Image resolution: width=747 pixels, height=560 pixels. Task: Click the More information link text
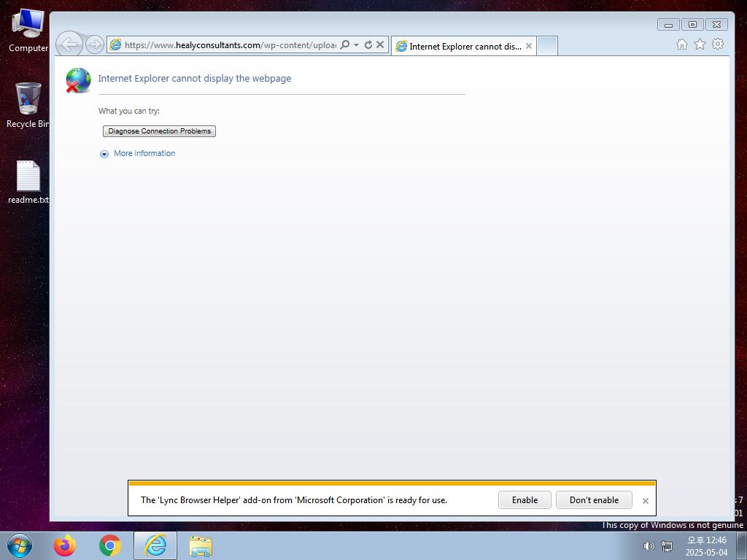144,153
